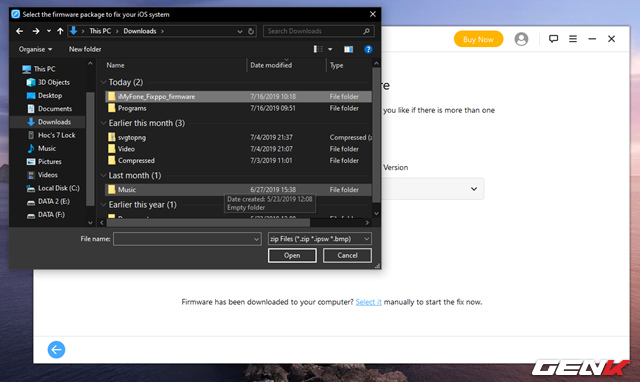Click the refresh icon in address bar
The width and height of the screenshot is (640, 382).
[x=251, y=31]
